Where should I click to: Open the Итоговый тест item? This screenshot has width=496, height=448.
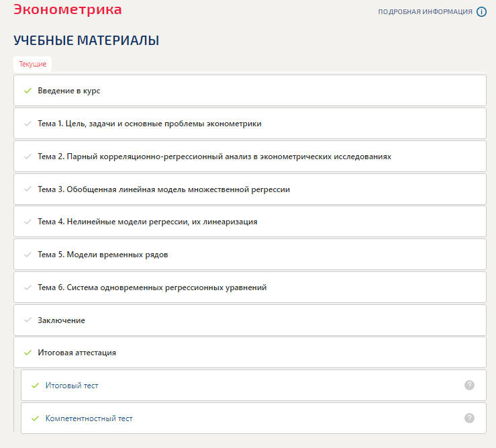(x=254, y=386)
